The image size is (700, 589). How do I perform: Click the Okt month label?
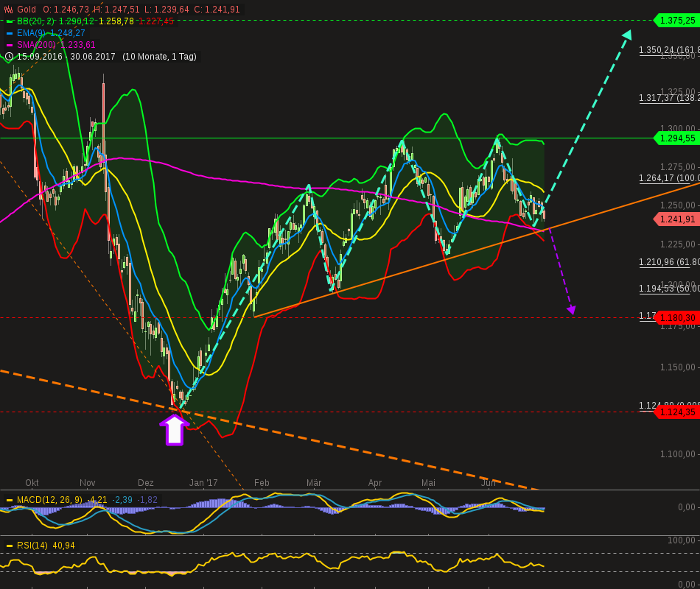click(32, 483)
